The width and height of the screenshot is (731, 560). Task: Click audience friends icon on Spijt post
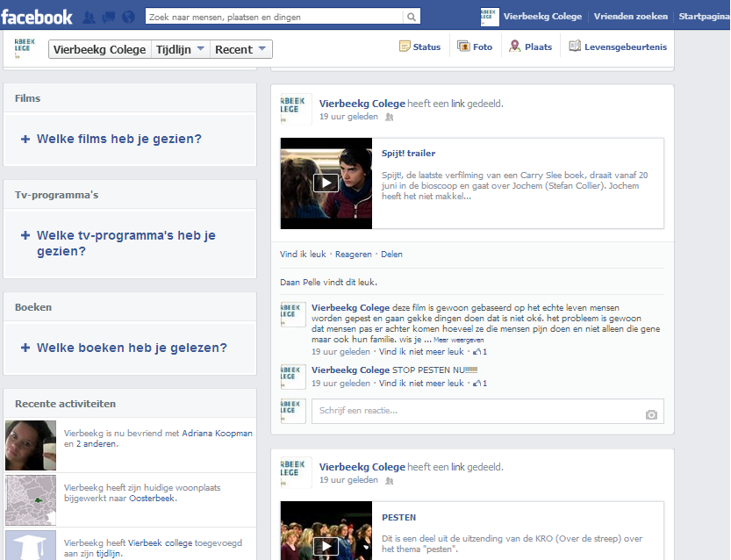(390, 117)
